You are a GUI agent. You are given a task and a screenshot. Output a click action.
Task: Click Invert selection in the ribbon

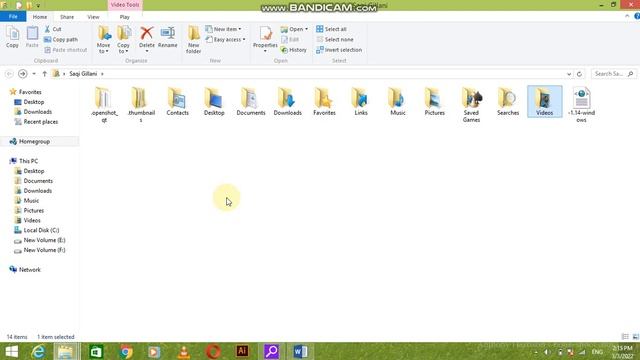339,50
